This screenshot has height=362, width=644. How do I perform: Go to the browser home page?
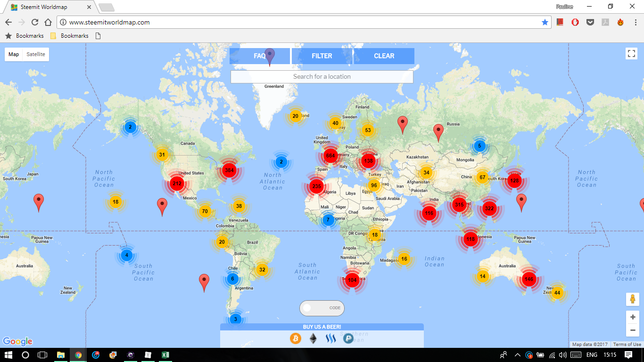click(48, 22)
